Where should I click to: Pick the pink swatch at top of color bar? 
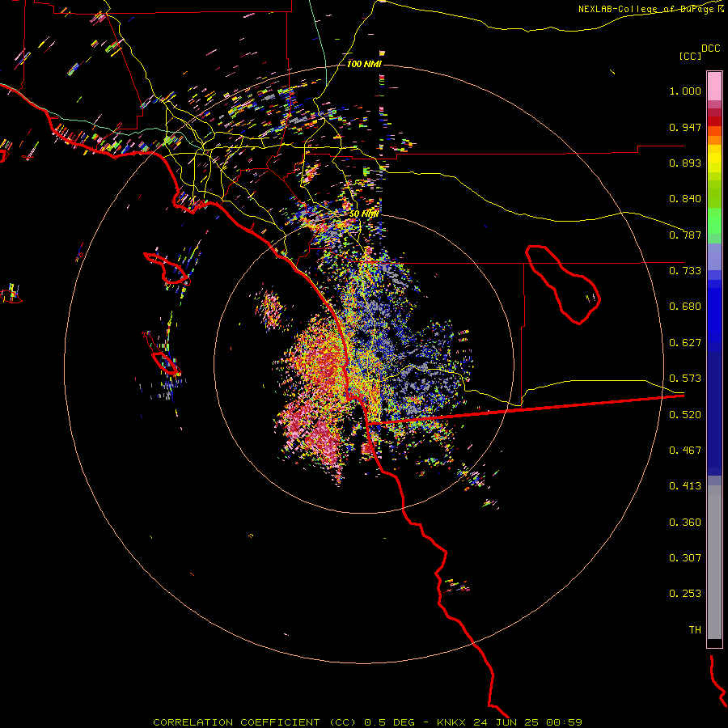pyautogui.click(x=714, y=86)
